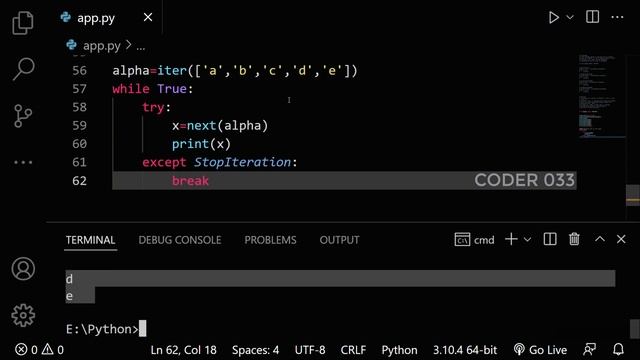The height and width of the screenshot is (360, 640).
Task: Maximize the panel with up chevron
Action: 600,239
